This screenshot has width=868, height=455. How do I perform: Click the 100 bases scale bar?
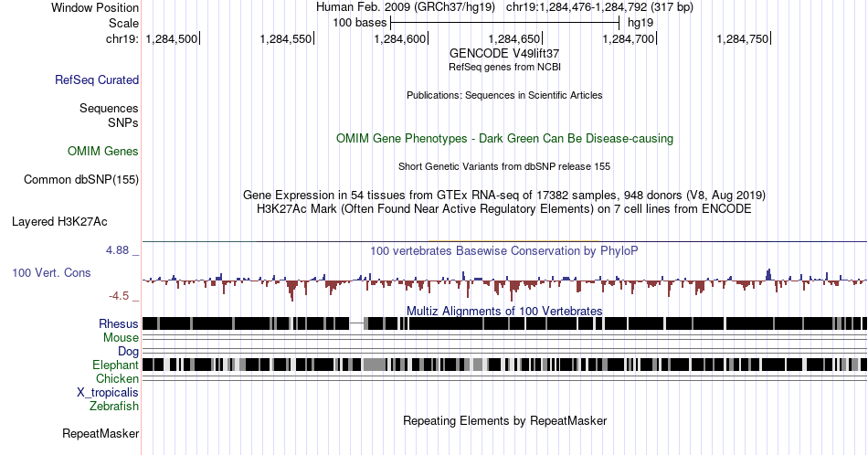coord(504,23)
